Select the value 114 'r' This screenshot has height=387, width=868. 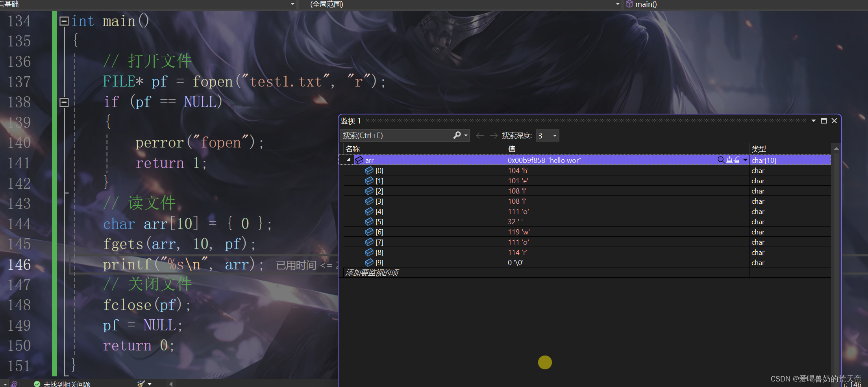517,252
